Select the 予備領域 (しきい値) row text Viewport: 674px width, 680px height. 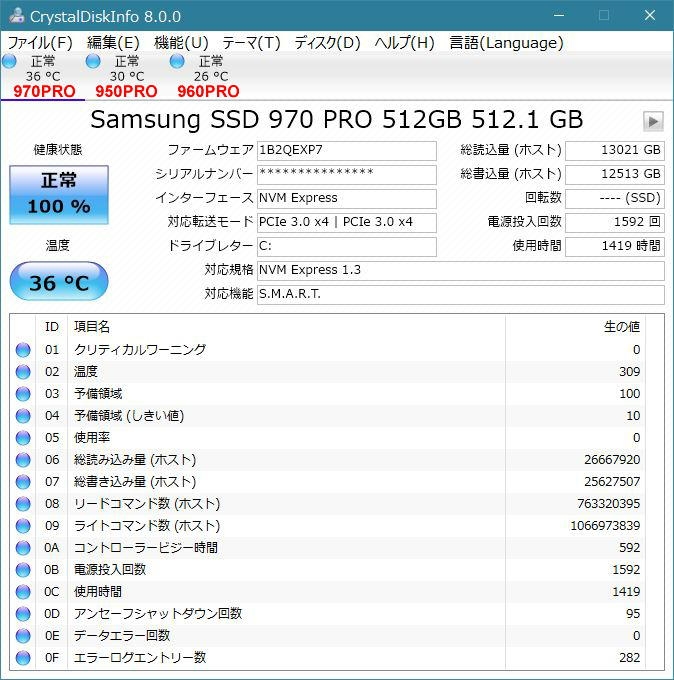pyautogui.click(x=129, y=416)
